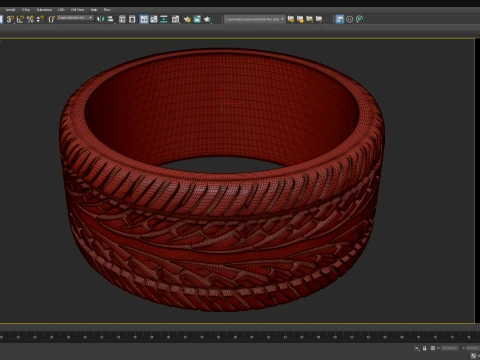This screenshot has width=480, height=360.
Task: Toggle the 3D Snaps tool
Action: [10, 19]
